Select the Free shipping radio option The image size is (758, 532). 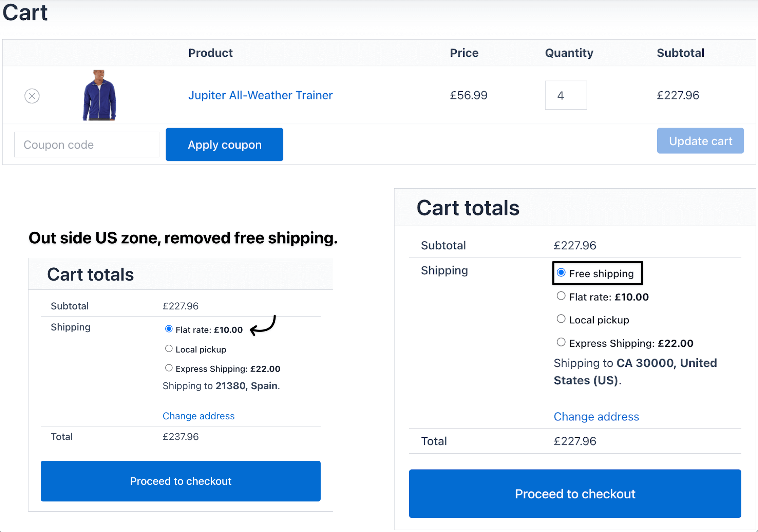pyautogui.click(x=561, y=273)
